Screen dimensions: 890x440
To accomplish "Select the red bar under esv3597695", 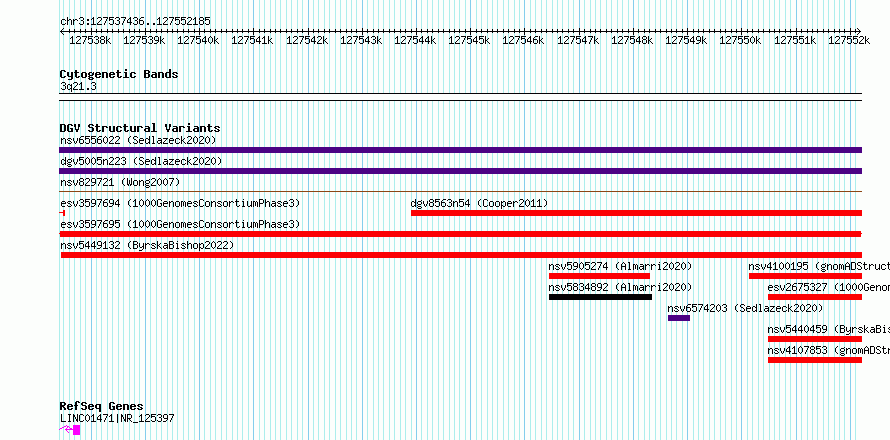I will tap(460, 234).
